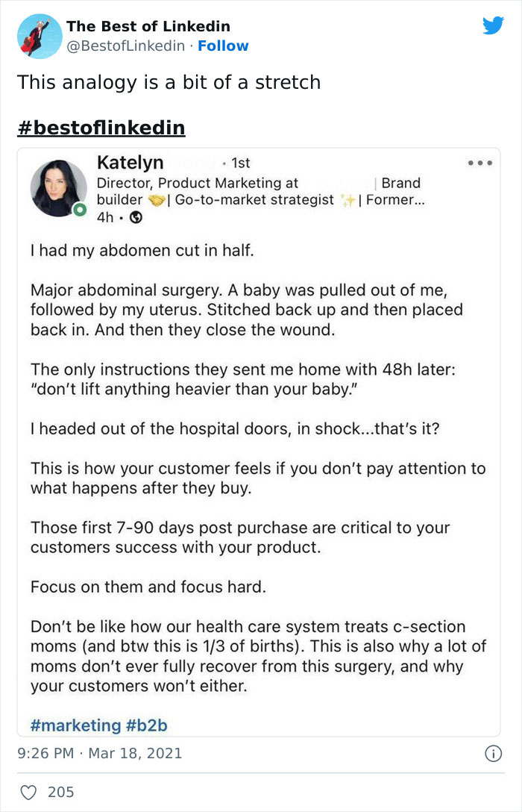This screenshot has width=522, height=812.
Task: Open the 205 likes count
Action: [x=63, y=792]
